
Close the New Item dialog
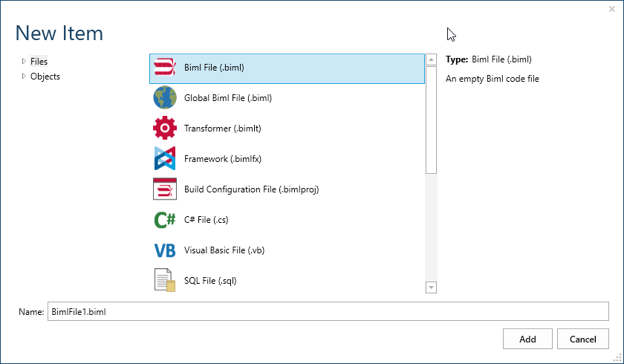tap(611, 9)
